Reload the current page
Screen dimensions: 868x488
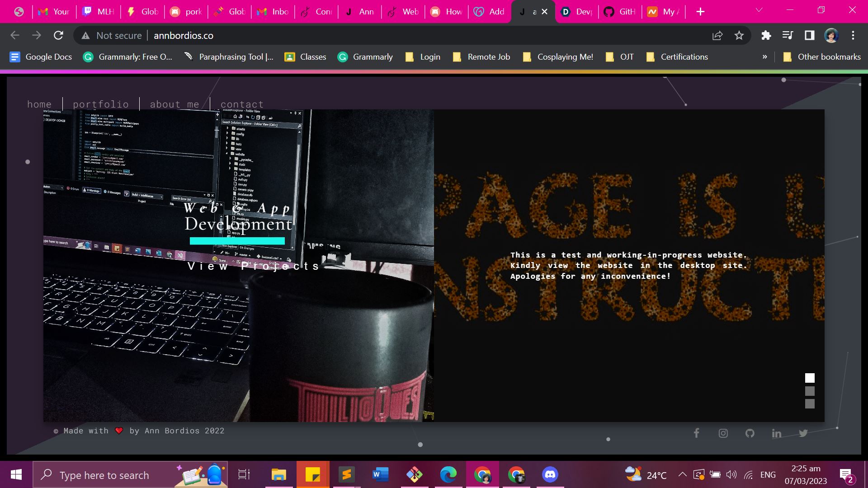coord(58,36)
